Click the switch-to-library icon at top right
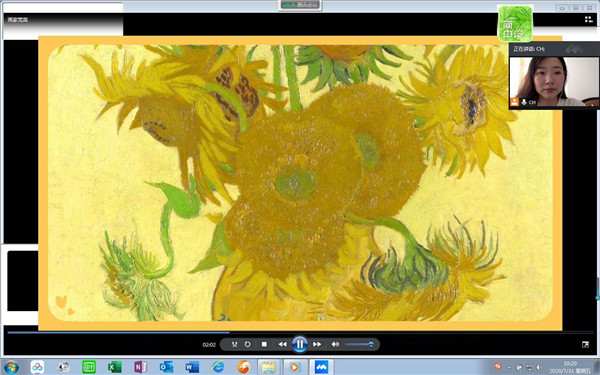 click(x=589, y=19)
